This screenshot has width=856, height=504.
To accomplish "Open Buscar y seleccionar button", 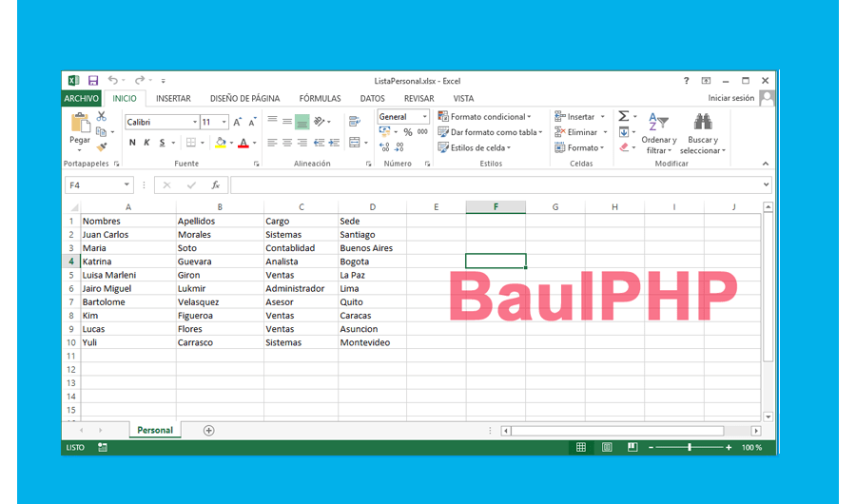I will click(703, 133).
